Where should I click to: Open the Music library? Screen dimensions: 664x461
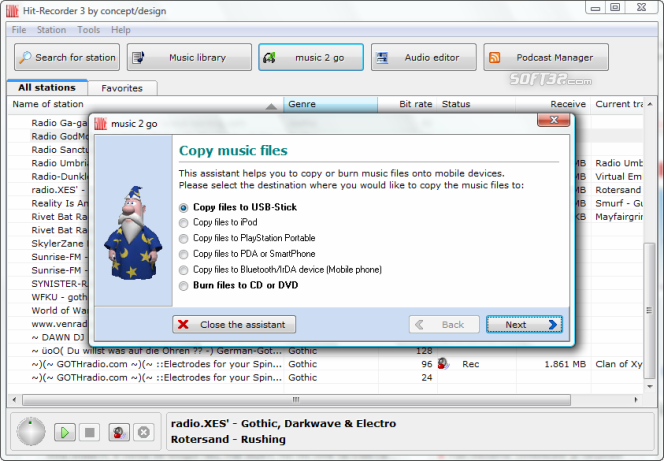pos(189,57)
